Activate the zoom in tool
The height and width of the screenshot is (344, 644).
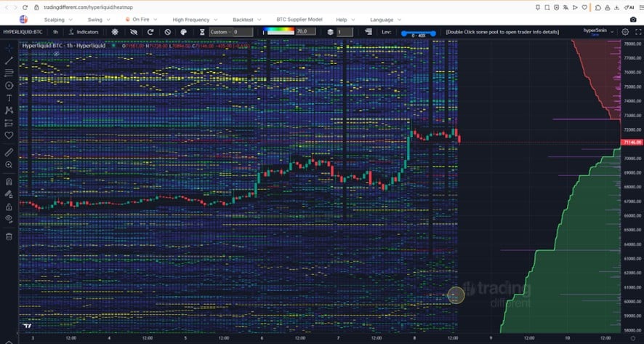9,165
